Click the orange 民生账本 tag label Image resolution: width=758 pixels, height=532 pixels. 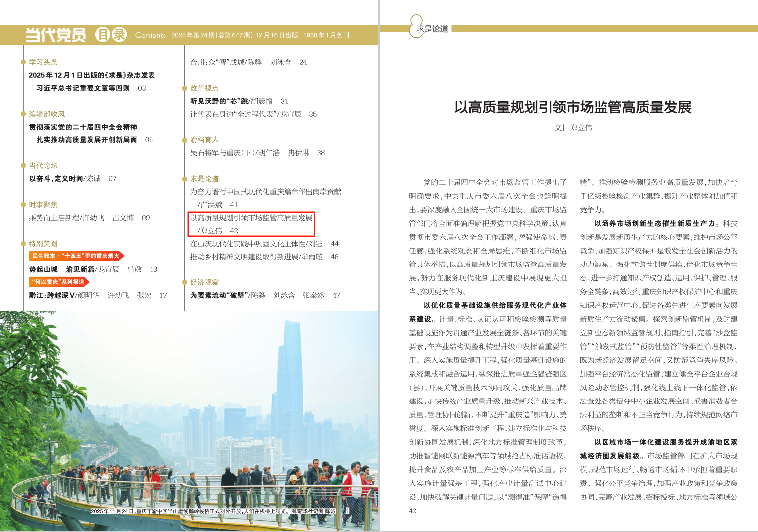tap(76, 256)
